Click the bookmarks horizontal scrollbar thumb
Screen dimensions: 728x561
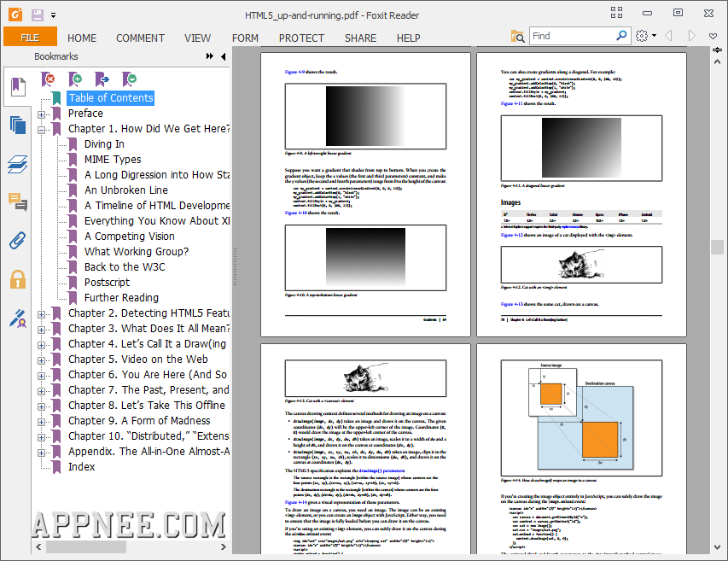[86, 546]
